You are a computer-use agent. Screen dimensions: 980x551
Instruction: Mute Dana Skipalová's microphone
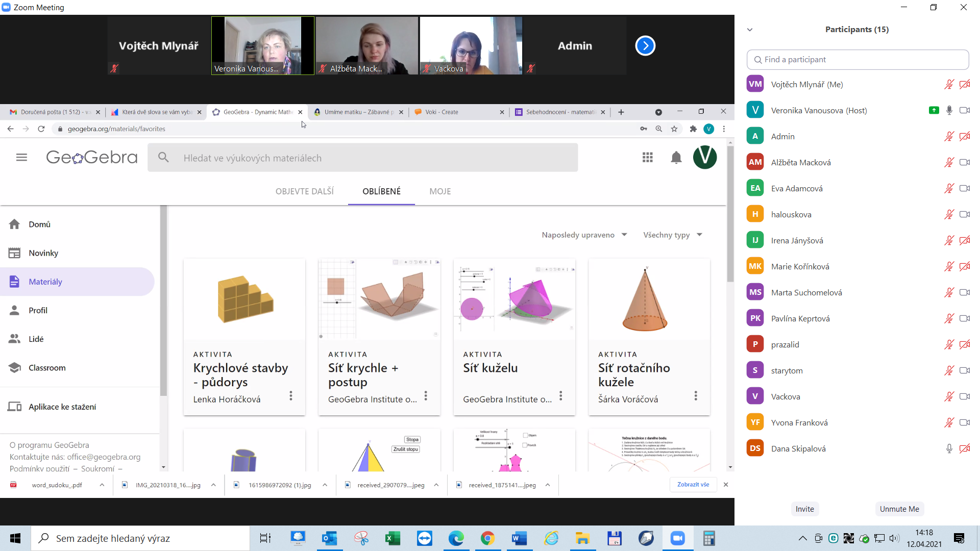point(949,448)
